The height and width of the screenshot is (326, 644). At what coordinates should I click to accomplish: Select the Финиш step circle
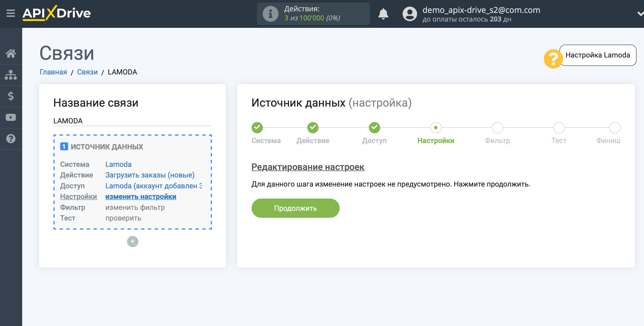click(x=615, y=128)
